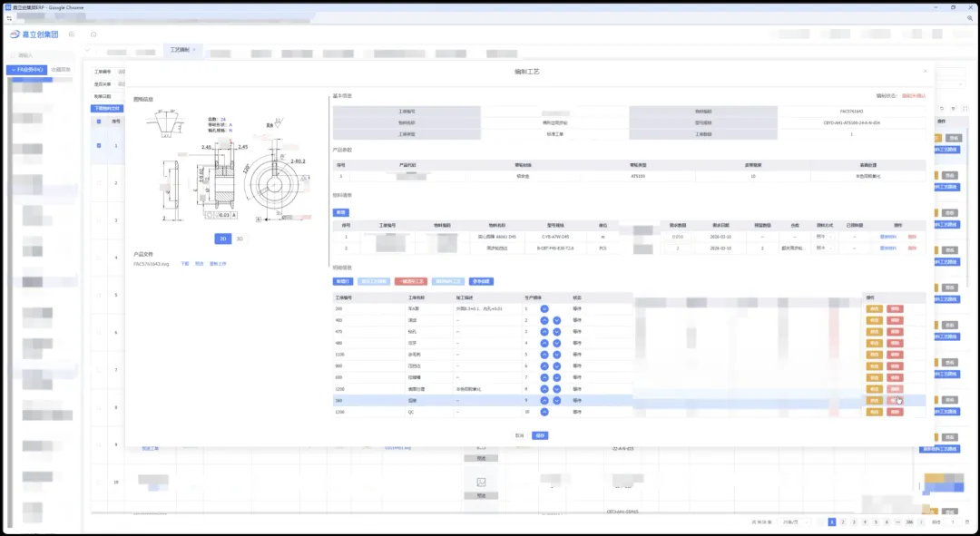
Task: Collapse the sidebar with the hamburger icon
Action: (x=72, y=34)
